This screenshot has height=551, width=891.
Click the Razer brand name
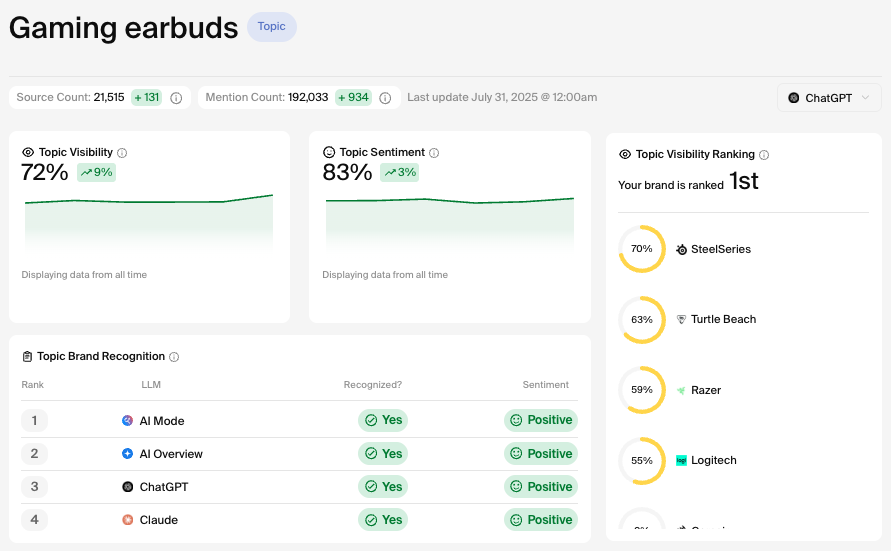706,390
